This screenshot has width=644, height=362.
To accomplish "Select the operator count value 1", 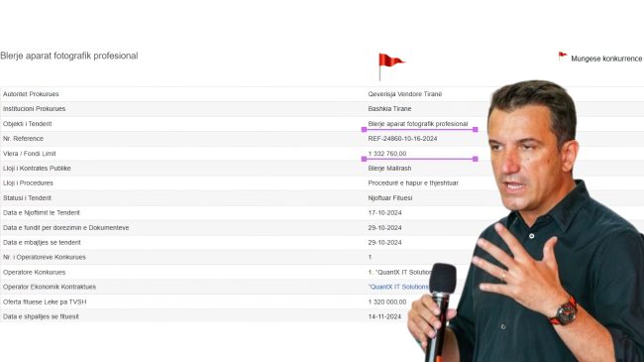I will (x=370, y=257).
